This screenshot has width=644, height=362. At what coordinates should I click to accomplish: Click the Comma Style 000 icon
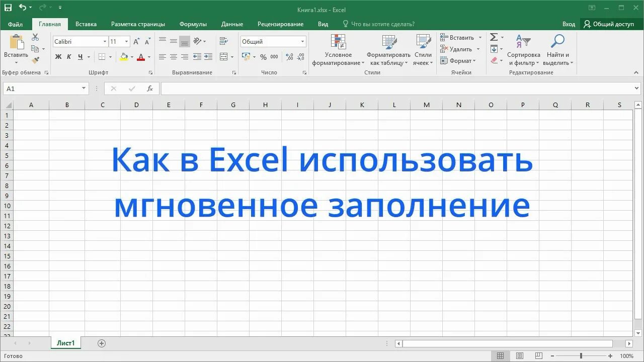(275, 57)
